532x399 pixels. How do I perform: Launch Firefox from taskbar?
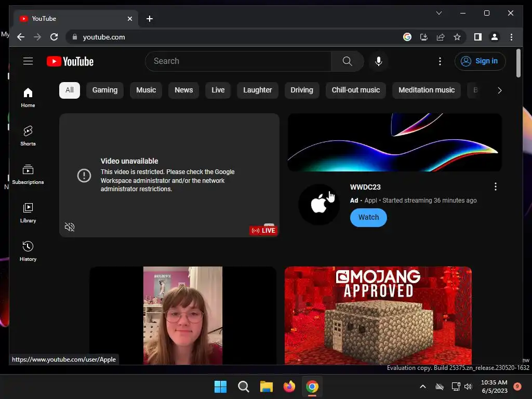tap(289, 387)
